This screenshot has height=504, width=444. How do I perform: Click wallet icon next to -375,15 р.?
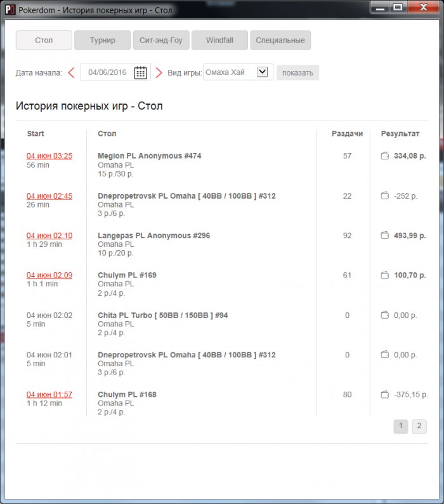(x=384, y=394)
